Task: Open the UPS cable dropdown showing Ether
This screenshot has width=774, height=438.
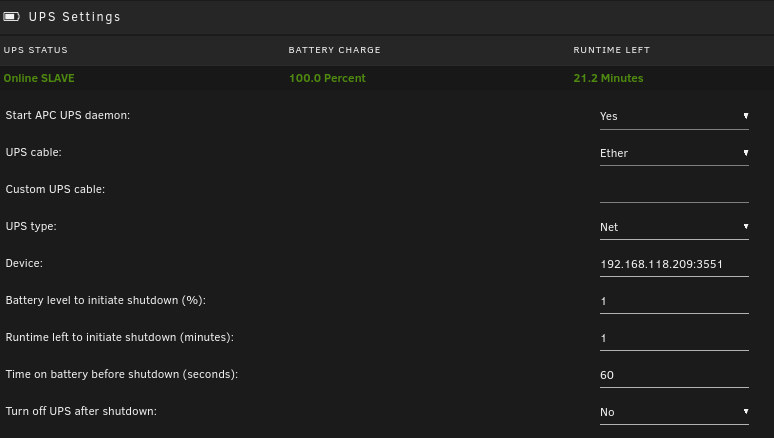Action: pyautogui.click(x=674, y=154)
